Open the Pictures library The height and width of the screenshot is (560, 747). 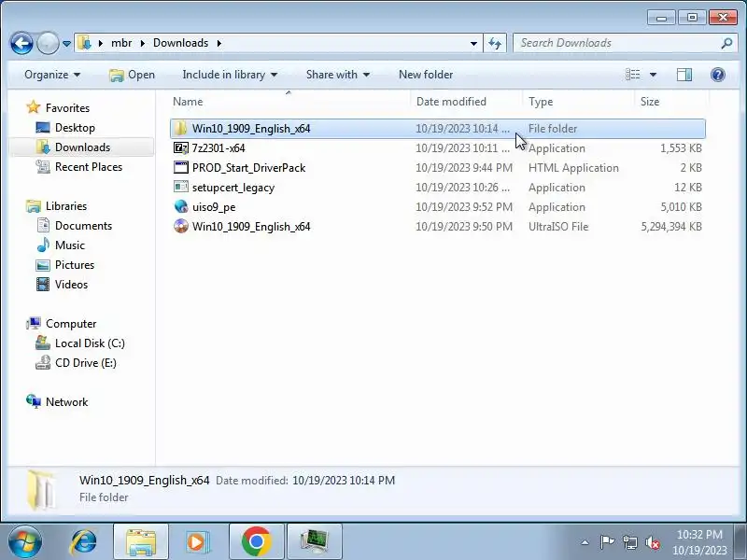[x=75, y=265]
